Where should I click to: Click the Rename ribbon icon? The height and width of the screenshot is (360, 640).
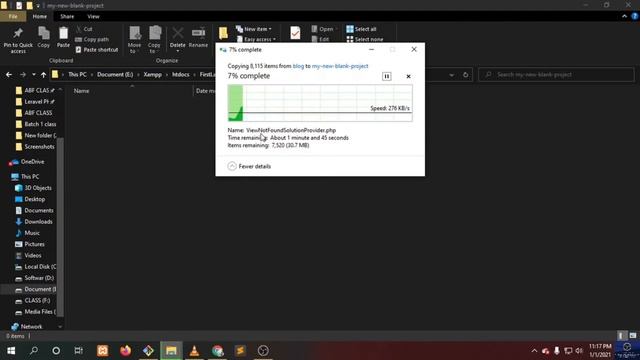click(198, 38)
